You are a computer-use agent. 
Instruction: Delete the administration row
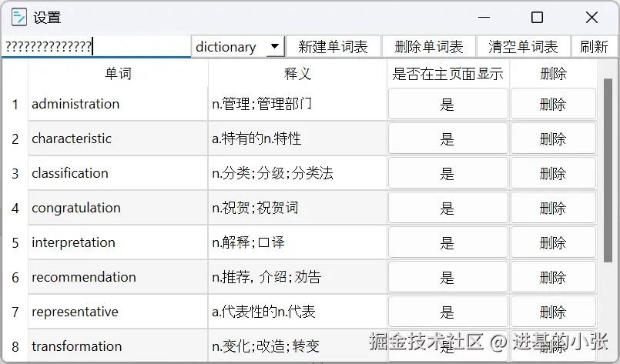click(x=553, y=104)
